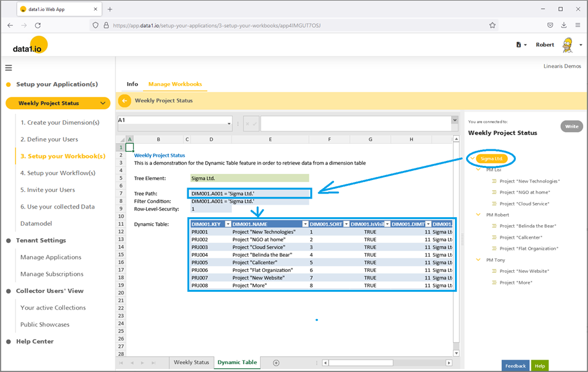Image resolution: width=588 pixels, height=372 pixels.
Task: Open the Pocket save icon
Action: click(550, 25)
